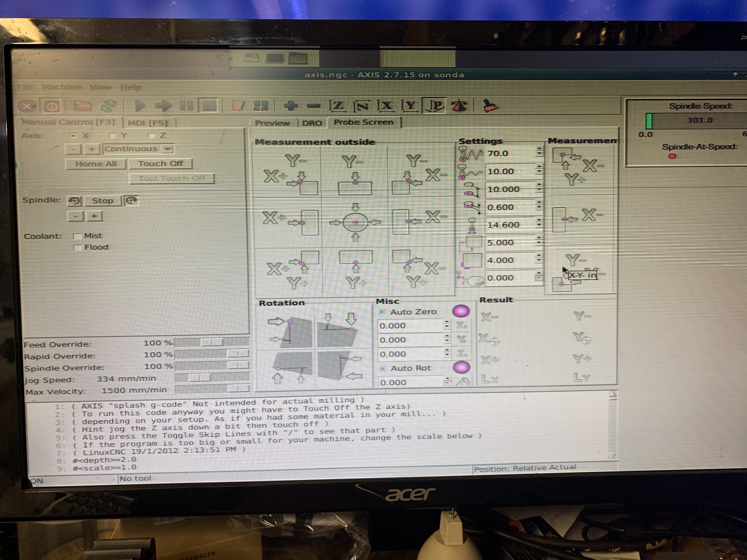Click the Run program play icon
Viewport: 747px width, 560px height.
pyautogui.click(x=140, y=106)
